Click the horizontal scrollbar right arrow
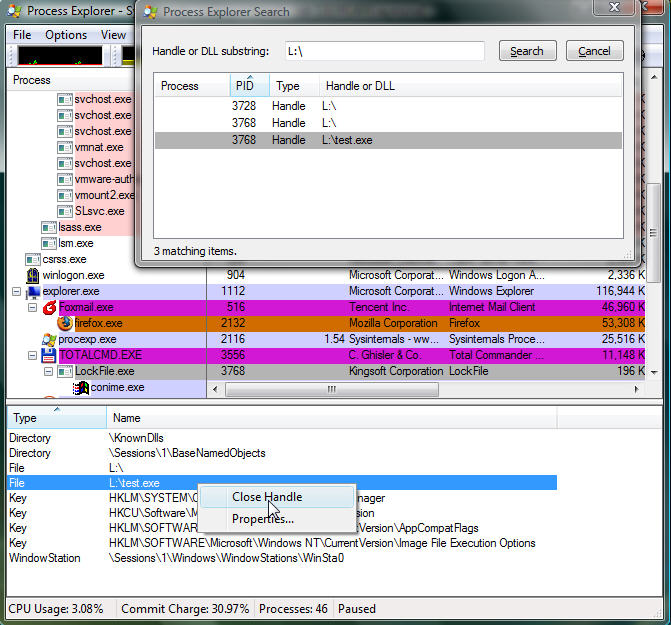Image resolution: width=671 pixels, height=625 pixels. point(636,389)
